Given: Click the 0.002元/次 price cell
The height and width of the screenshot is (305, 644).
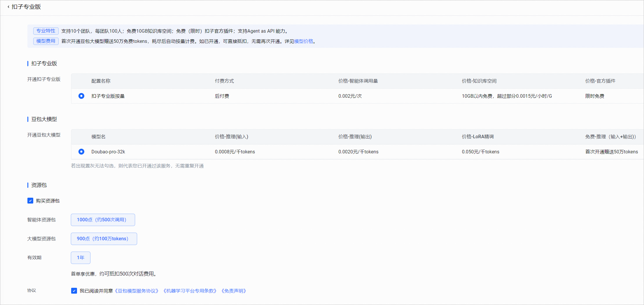Looking at the screenshot, I should coord(350,96).
